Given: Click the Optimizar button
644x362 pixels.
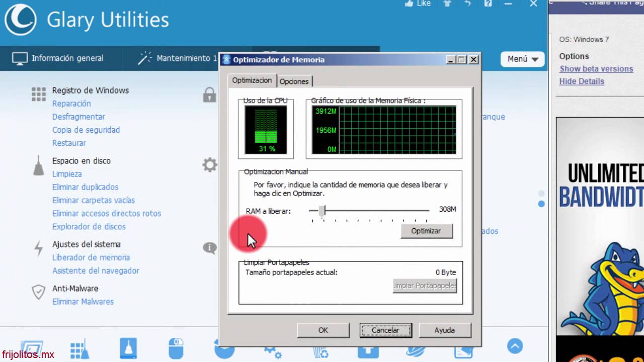Looking at the screenshot, I should point(426,231).
